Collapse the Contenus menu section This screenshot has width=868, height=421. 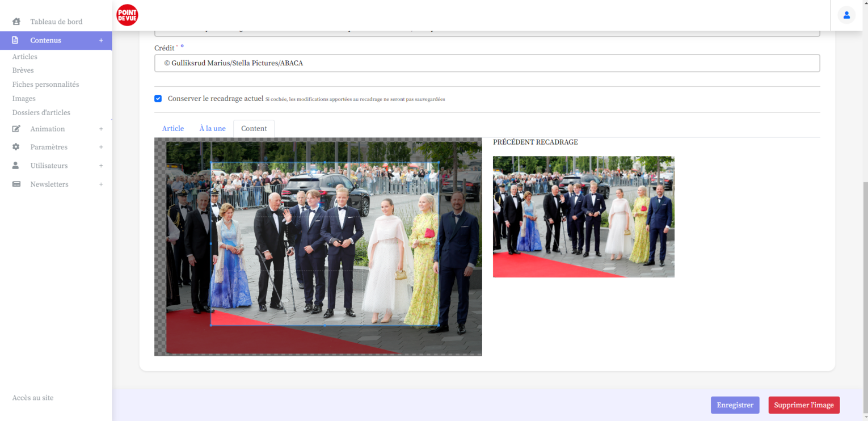point(101,40)
